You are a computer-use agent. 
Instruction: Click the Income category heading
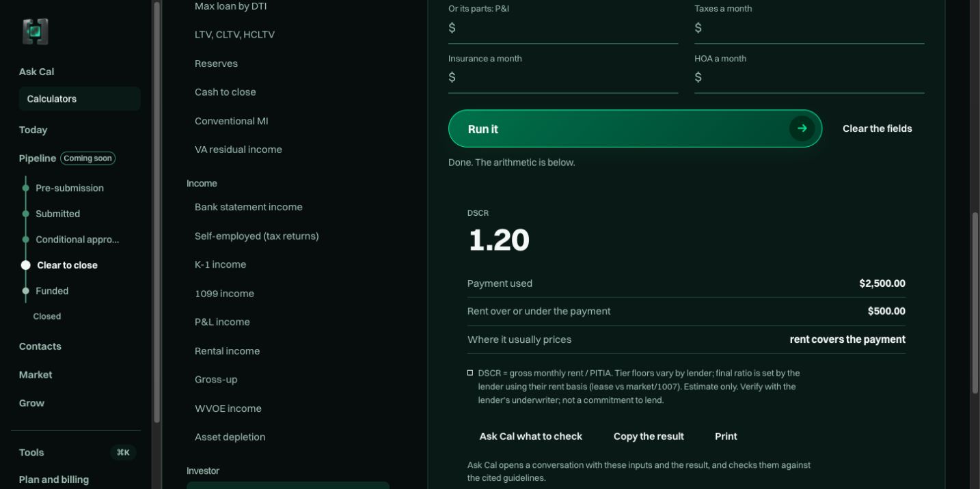(x=202, y=184)
